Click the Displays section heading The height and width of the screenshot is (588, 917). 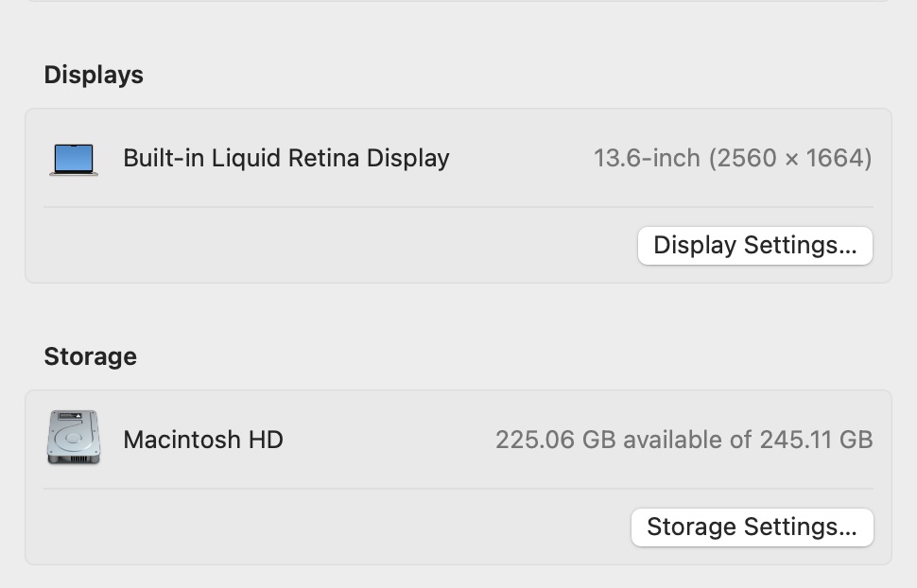click(x=93, y=75)
